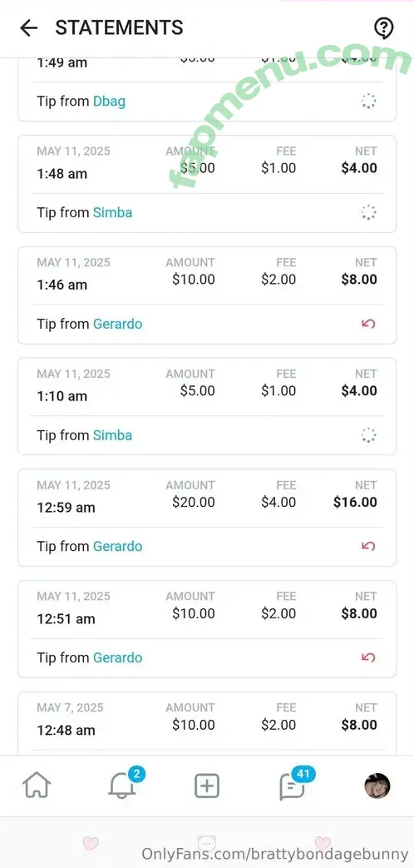The height and width of the screenshot is (868, 414).
Task: Click undo icon on 12:59 am Gerardo tip
Action: 368,547
